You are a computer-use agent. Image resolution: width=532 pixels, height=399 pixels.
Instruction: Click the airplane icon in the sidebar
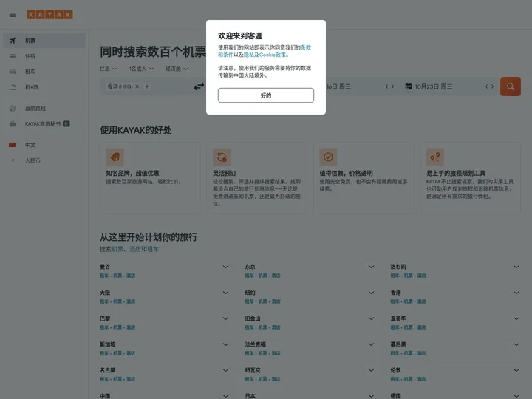click(13, 41)
